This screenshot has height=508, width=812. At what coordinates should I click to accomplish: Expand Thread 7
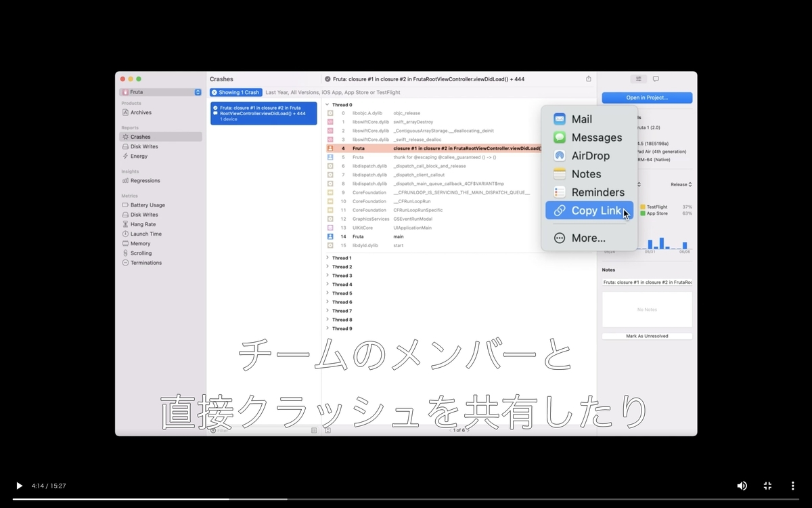(328, 311)
